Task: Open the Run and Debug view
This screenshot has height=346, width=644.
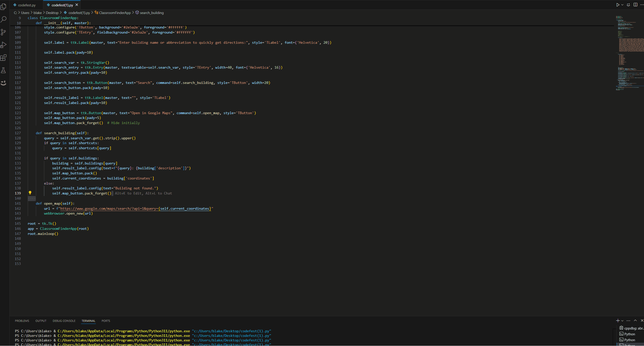Action: click(x=4, y=45)
